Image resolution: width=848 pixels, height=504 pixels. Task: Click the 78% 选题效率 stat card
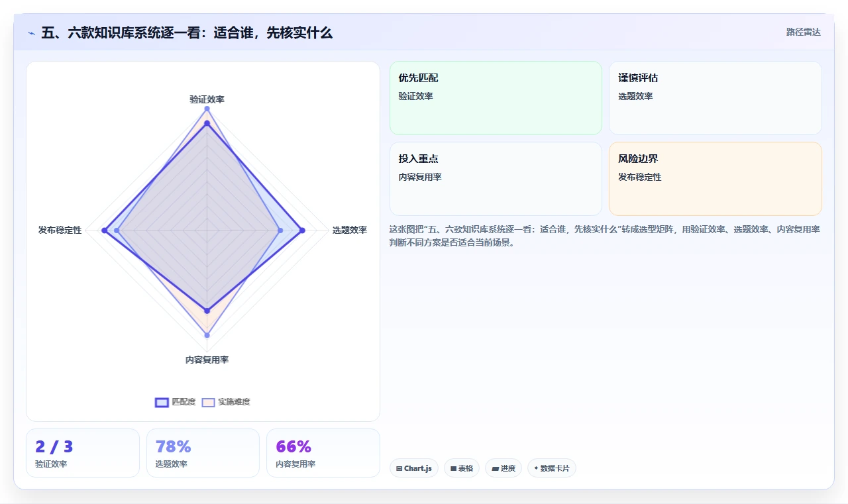[x=203, y=453]
